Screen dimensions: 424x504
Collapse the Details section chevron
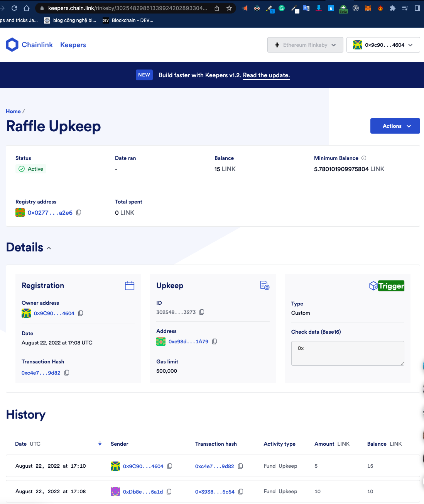[49, 248]
